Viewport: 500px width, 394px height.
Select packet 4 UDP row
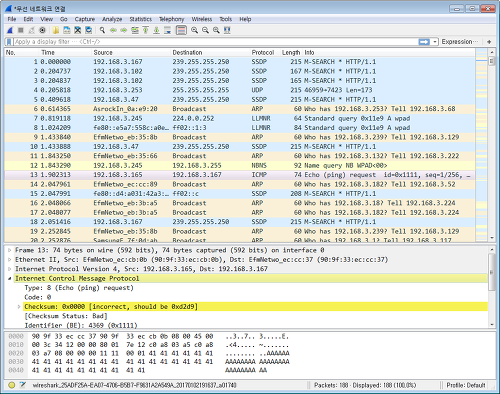click(240, 90)
